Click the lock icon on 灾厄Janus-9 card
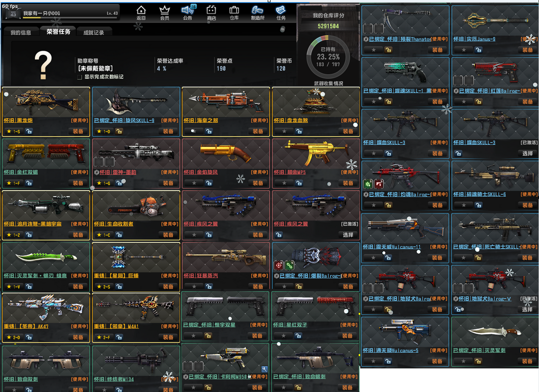This screenshot has width=539, height=392. pos(479,50)
